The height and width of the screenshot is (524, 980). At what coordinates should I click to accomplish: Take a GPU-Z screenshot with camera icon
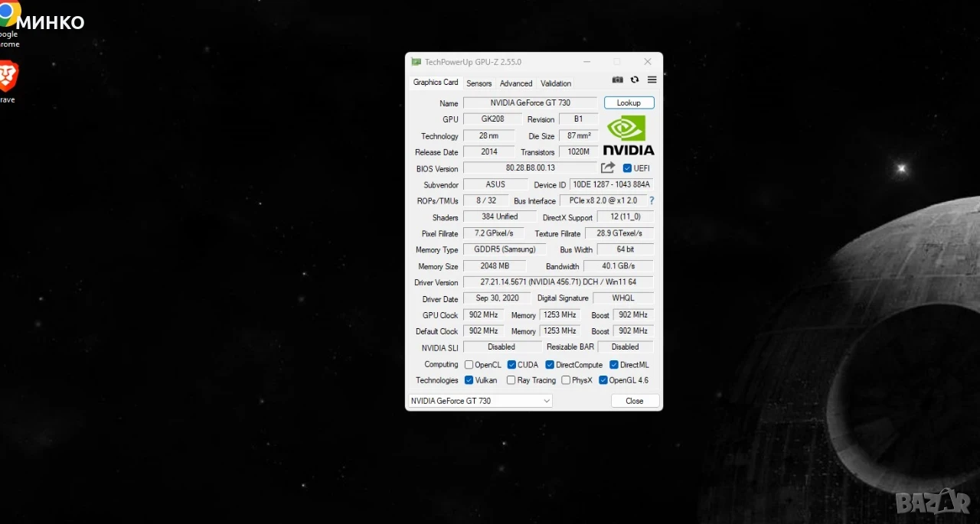click(x=618, y=80)
